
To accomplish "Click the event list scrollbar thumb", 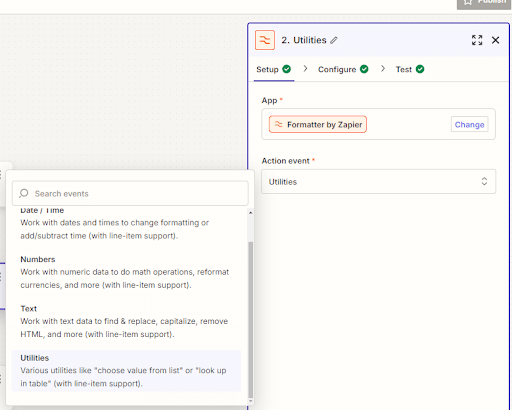I will pos(251,320).
